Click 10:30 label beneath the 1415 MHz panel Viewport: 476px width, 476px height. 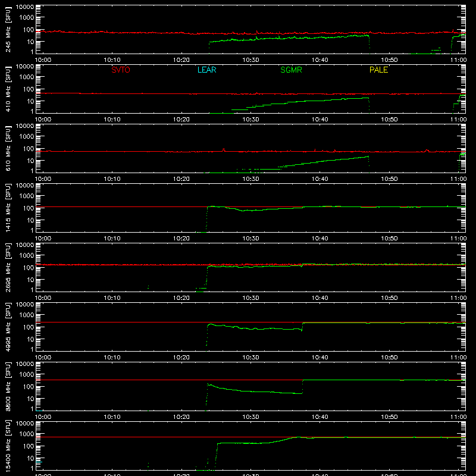250,239
